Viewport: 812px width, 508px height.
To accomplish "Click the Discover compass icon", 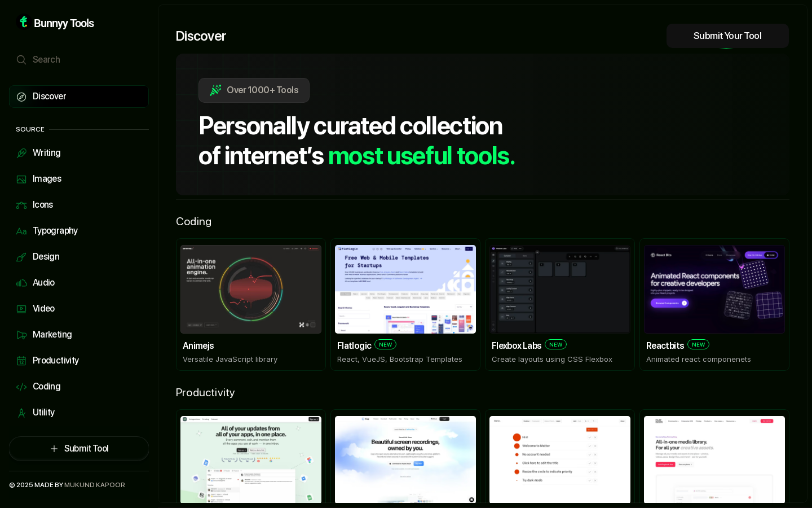I will point(21,97).
